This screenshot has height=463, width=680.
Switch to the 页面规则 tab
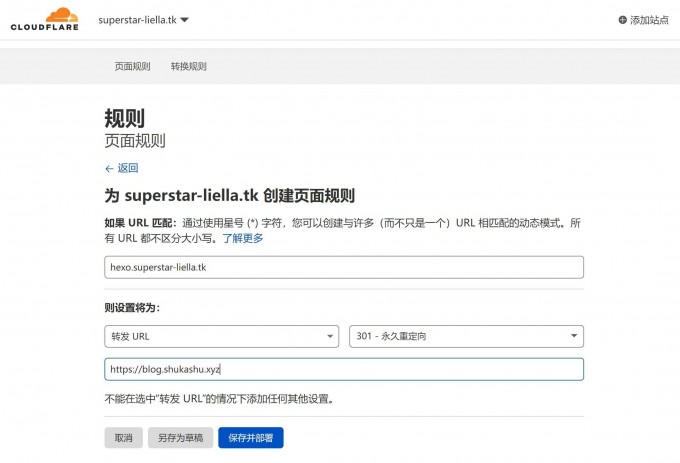click(132, 66)
